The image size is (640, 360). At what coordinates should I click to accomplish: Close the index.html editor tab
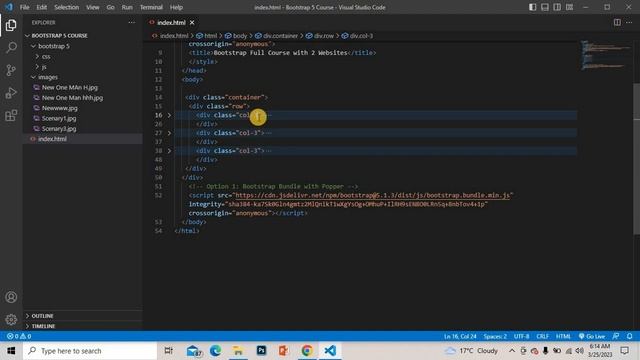pos(192,22)
